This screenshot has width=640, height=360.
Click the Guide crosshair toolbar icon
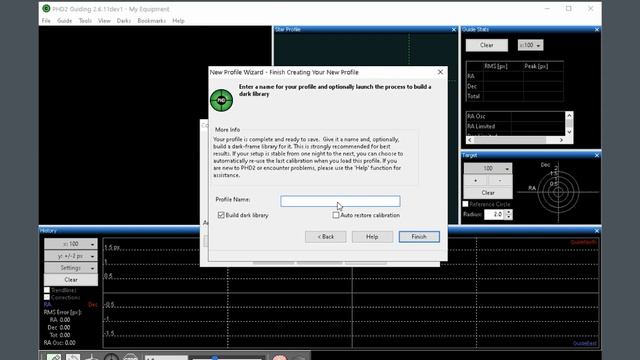click(x=111, y=358)
